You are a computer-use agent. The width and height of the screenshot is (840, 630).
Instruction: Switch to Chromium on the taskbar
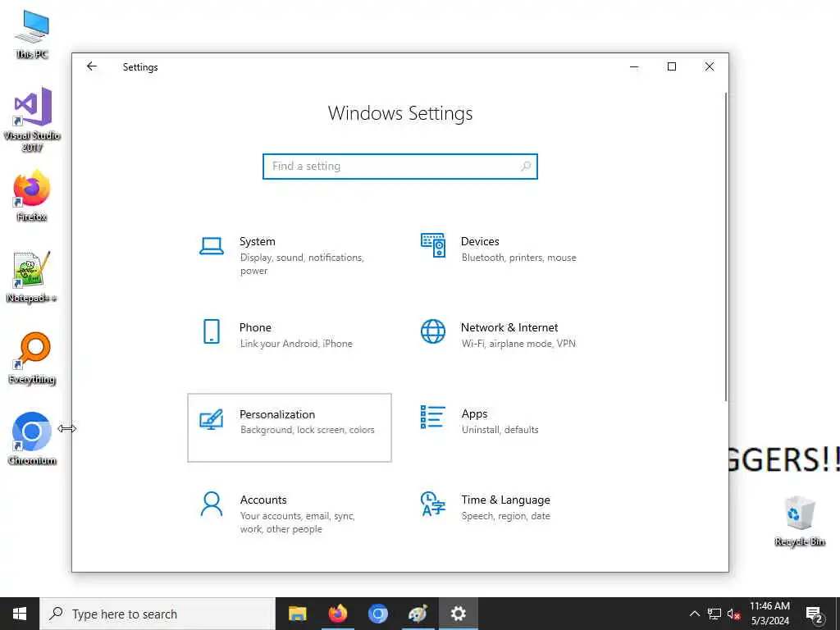(x=377, y=614)
